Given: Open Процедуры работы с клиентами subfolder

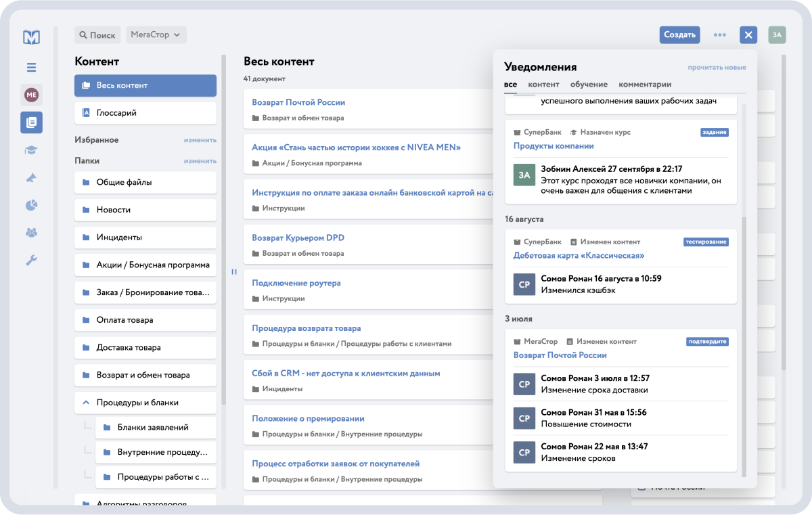Looking at the screenshot, I should (x=156, y=476).
